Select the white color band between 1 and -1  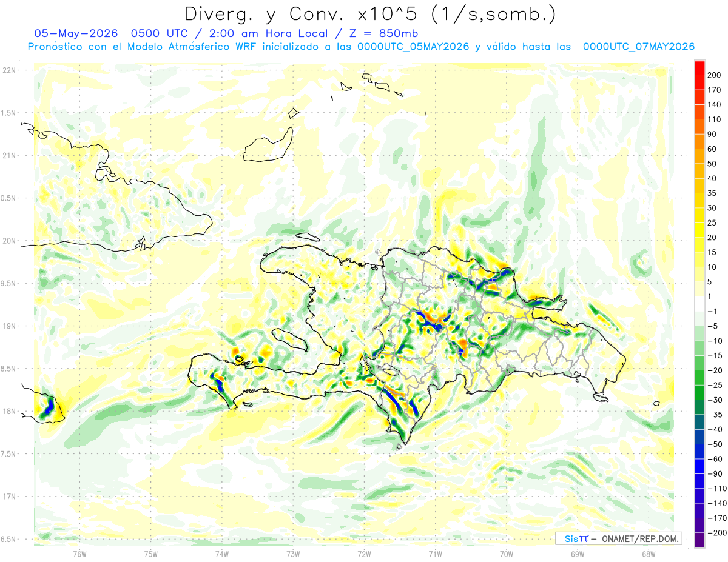(699, 304)
